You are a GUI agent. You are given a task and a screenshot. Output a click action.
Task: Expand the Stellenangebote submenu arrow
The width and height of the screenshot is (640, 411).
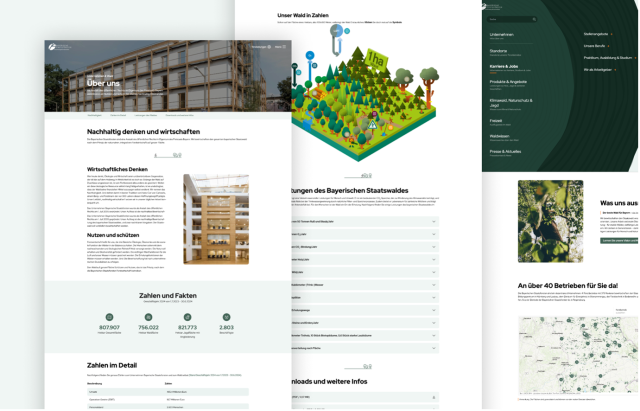(611, 34)
